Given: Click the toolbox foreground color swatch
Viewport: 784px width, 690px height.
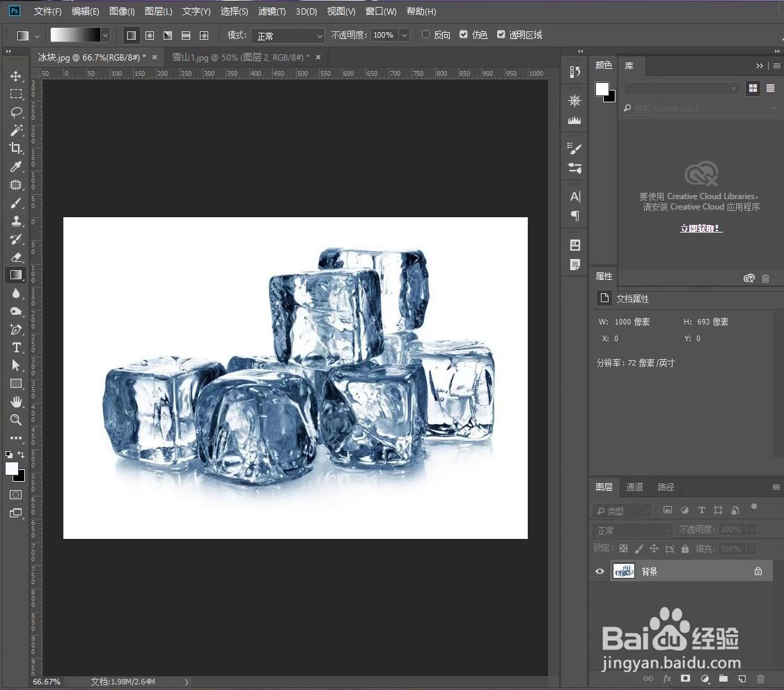Looking at the screenshot, I should (12, 469).
